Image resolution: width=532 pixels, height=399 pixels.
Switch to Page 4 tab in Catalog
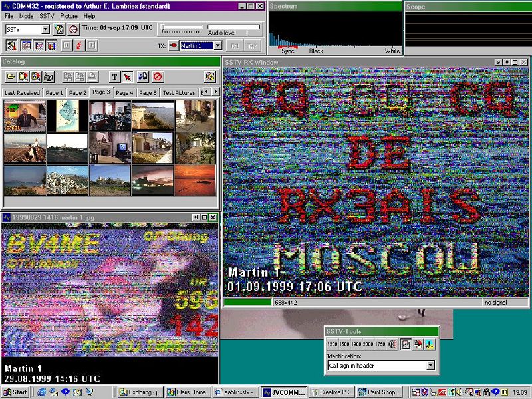[x=124, y=92]
